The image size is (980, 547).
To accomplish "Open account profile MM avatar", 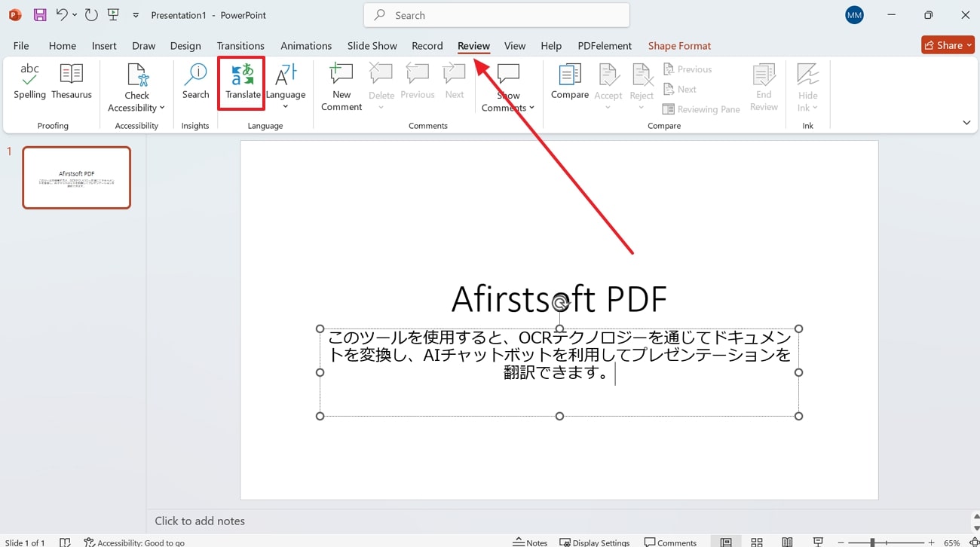I will [854, 15].
